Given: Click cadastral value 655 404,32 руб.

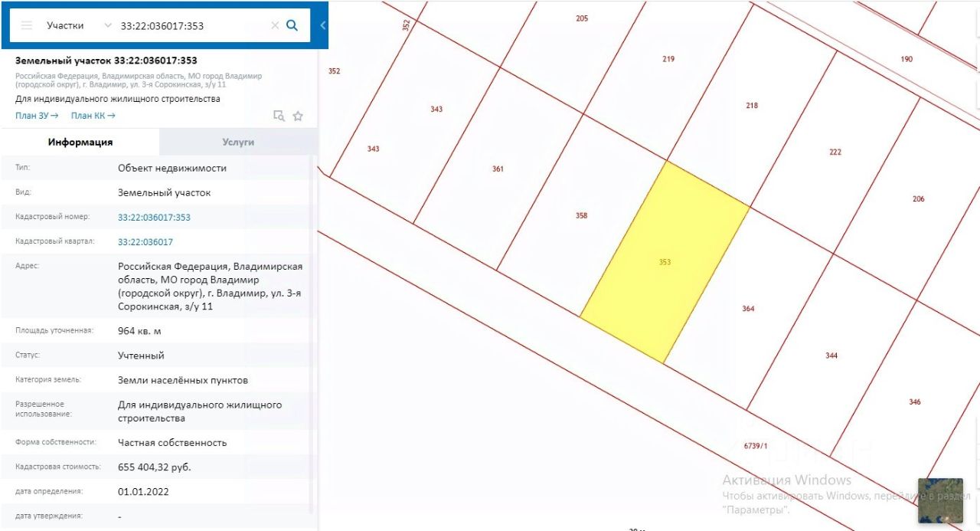Looking at the screenshot, I should coord(155,467).
